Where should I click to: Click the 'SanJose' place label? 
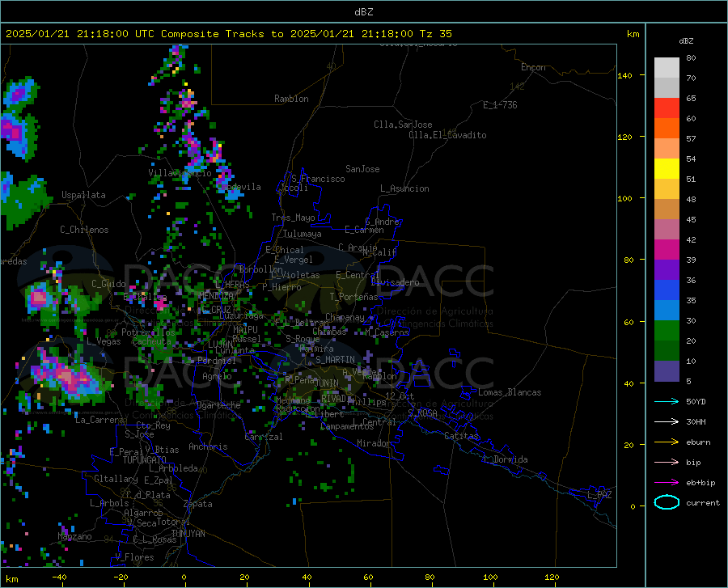point(362,169)
